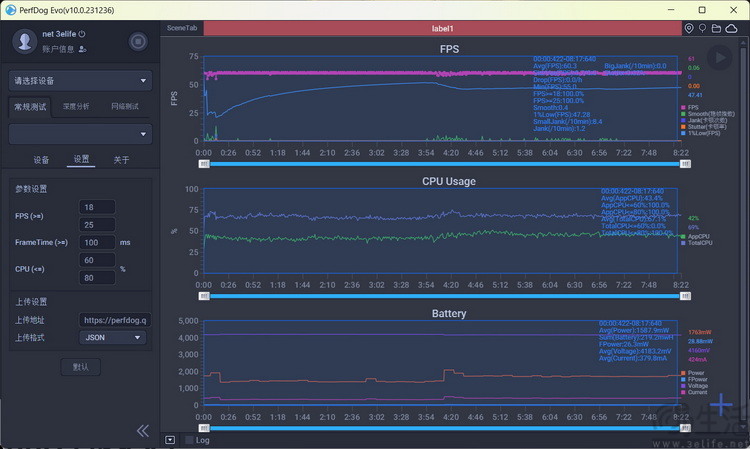This screenshot has width=750, height=449.
Task: Maximize the PerfDog Evo window
Action: (702, 10)
